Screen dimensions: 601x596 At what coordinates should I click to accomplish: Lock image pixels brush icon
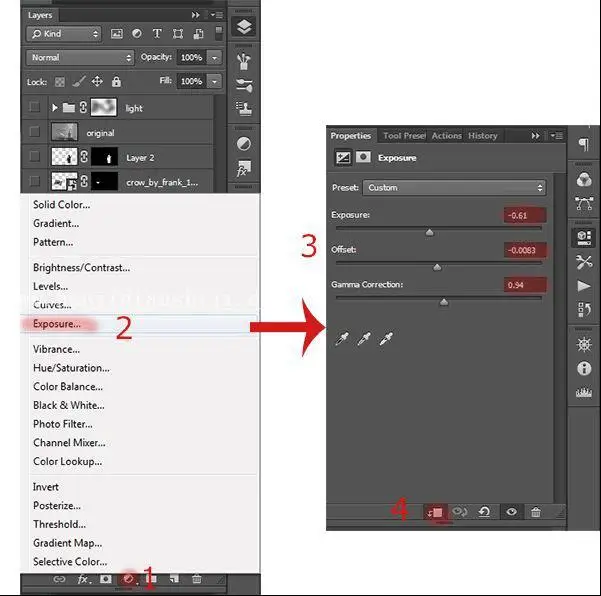point(79,81)
